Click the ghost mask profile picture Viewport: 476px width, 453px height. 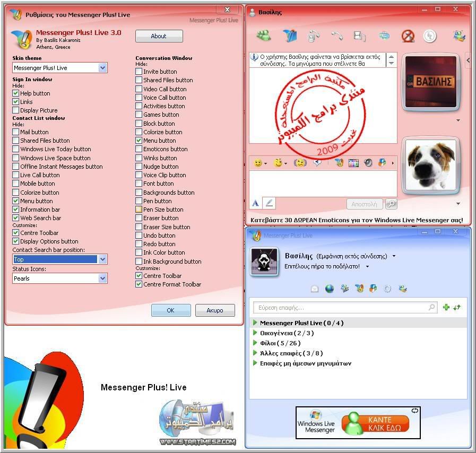tap(264, 261)
